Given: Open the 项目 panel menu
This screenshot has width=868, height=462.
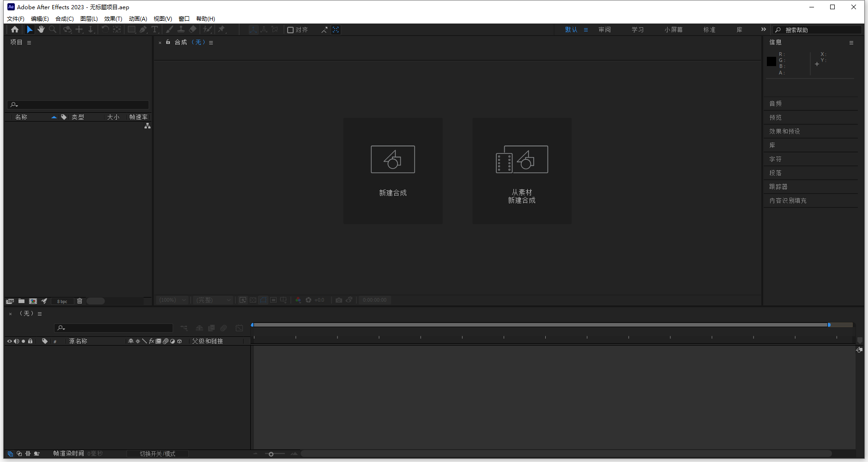Looking at the screenshot, I should tap(29, 43).
